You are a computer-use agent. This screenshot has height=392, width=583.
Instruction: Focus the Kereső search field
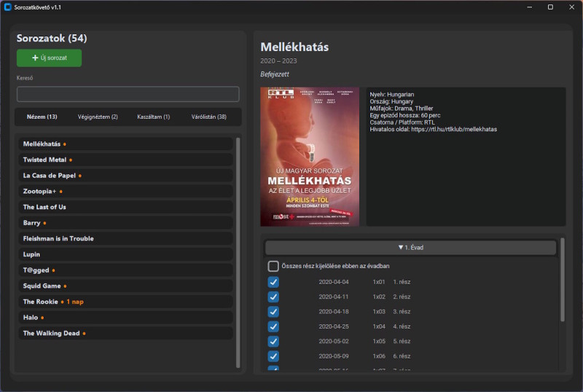[x=128, y=94]
